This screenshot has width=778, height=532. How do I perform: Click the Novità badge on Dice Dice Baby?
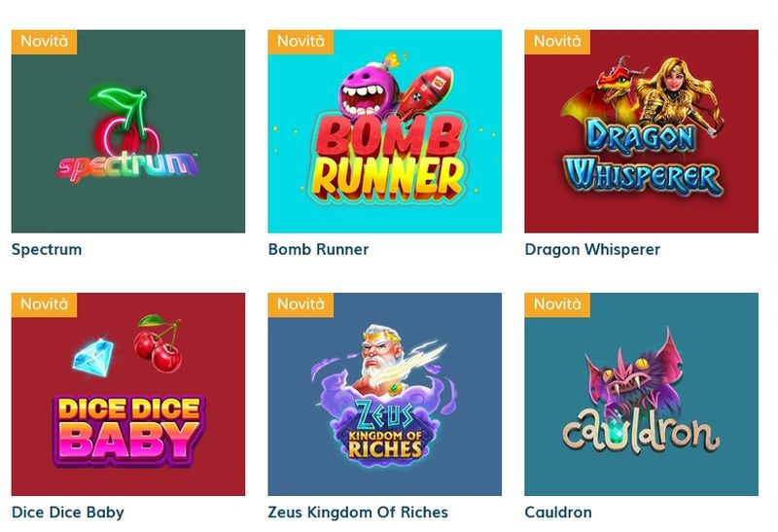[44, 304]
